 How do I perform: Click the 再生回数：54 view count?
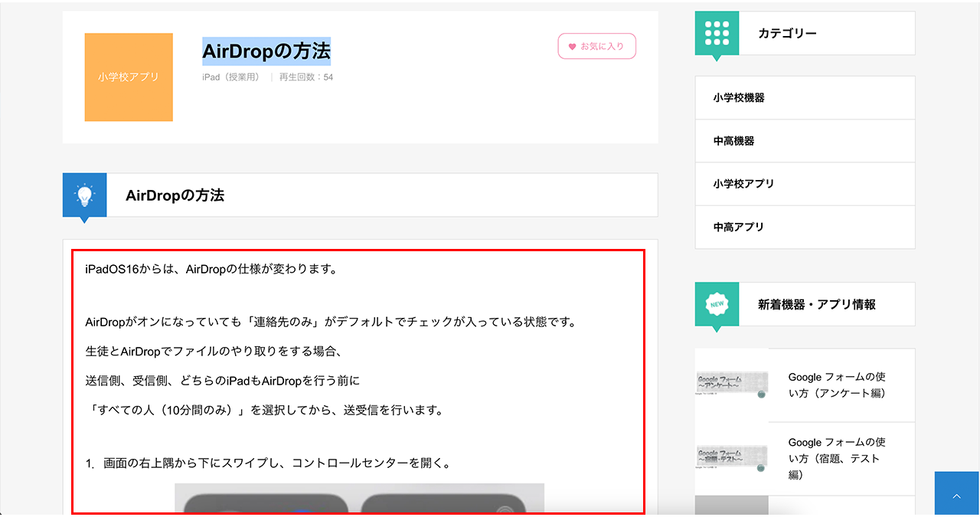(306, 77)
